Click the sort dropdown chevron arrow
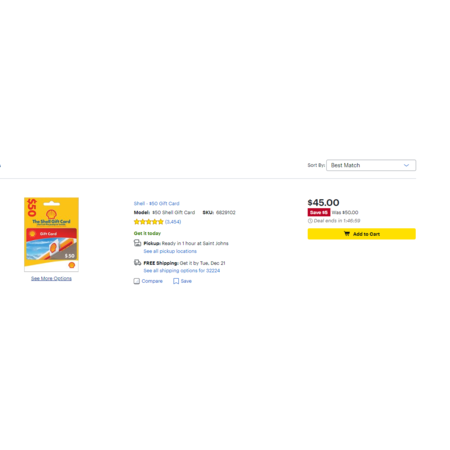Image resolution: width=450 pixels, height=450 pixels. [x=406, y=165]
